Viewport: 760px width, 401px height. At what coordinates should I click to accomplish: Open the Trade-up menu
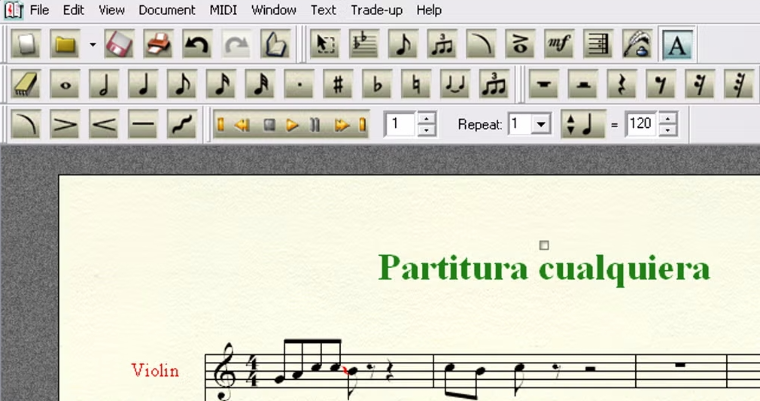tap(376, 10)
